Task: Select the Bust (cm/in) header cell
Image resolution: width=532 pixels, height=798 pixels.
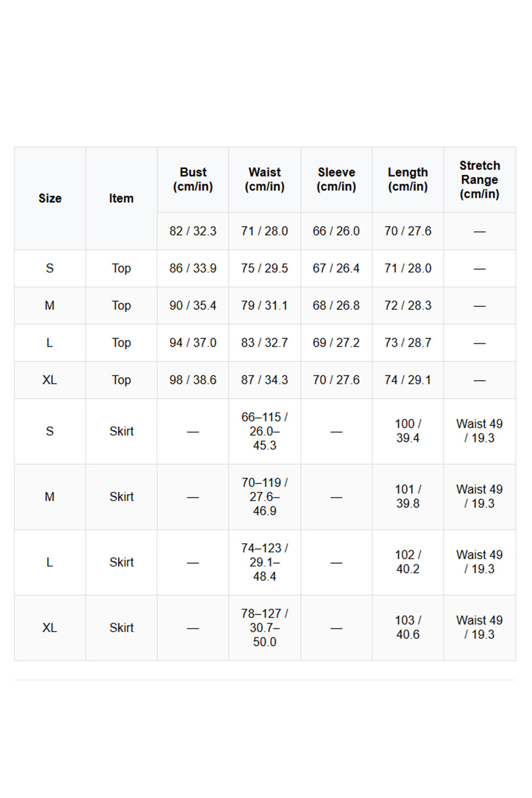Action: (x=193, y=179)
